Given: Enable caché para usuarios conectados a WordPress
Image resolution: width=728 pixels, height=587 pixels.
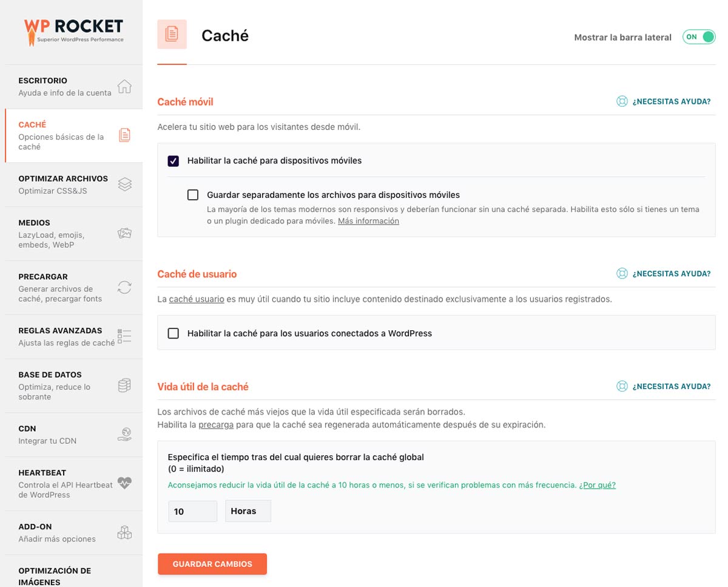Looking at the screenshot, I should [173, 333].
